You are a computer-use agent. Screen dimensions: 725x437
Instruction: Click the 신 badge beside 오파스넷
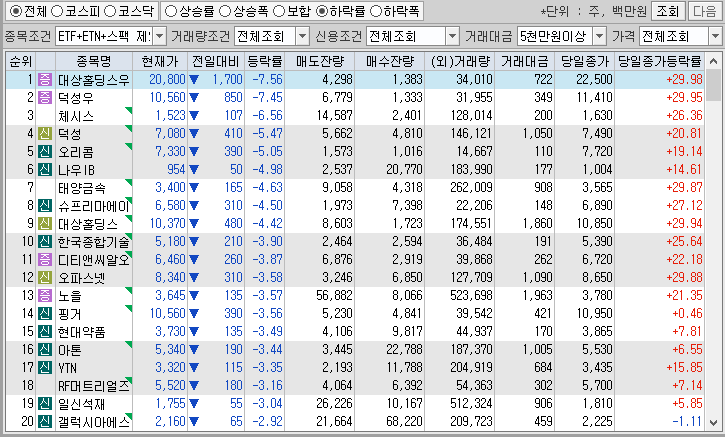(x=45, y=278)
